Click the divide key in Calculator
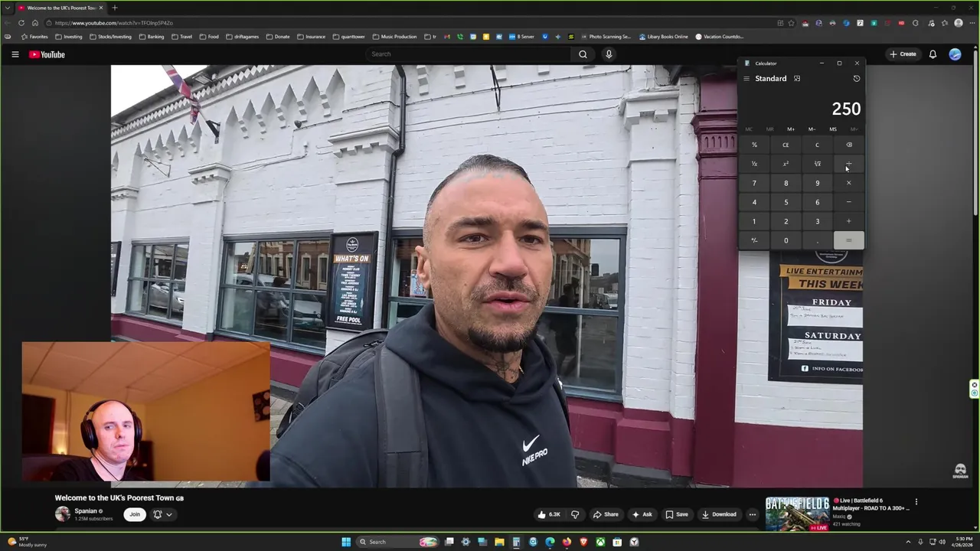Image resolution: width=980 pixels, height=551 pixels. (x=848, y=164)
